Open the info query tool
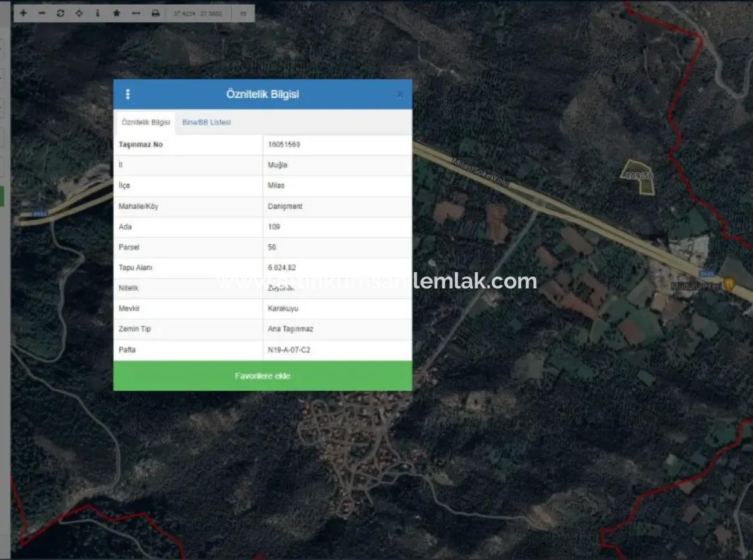 coord(98,13)
